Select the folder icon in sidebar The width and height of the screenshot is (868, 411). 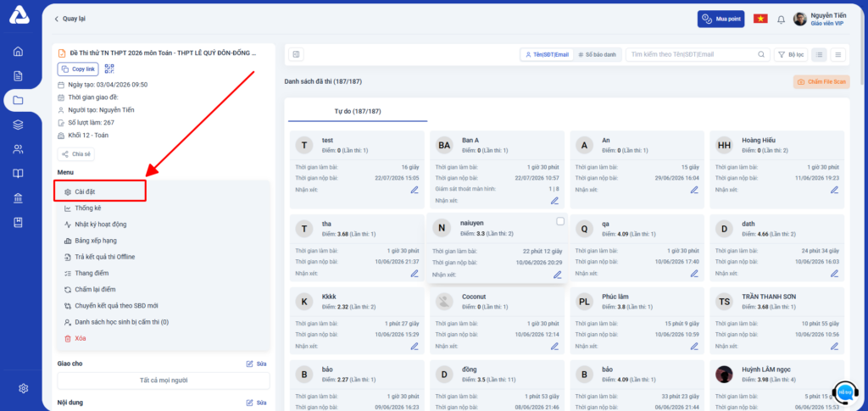(19, 100)
